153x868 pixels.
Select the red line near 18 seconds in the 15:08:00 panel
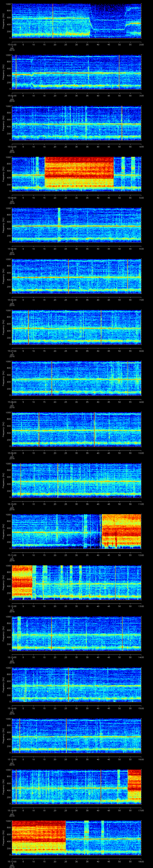coord(52,378)
